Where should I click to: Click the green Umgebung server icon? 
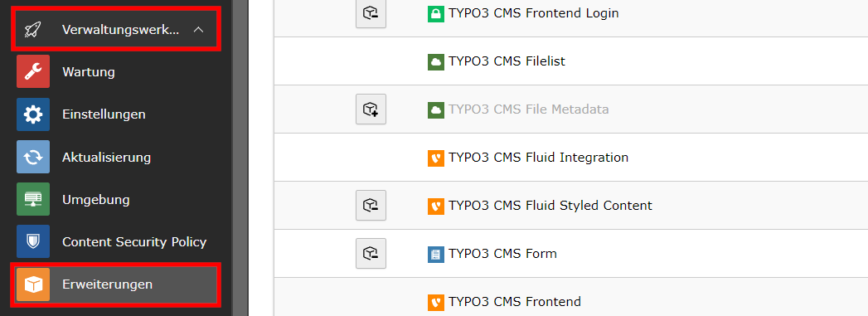(x=33, y=199)
